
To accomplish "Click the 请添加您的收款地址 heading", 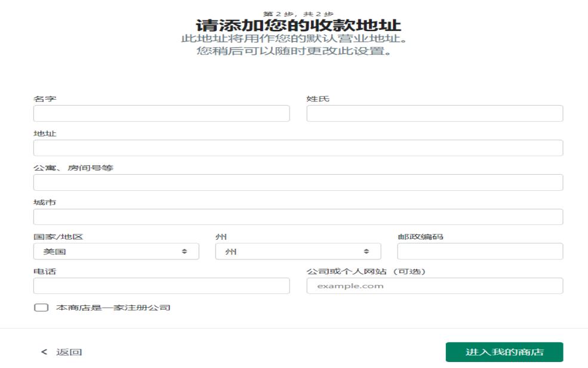I will click(298, 26).
